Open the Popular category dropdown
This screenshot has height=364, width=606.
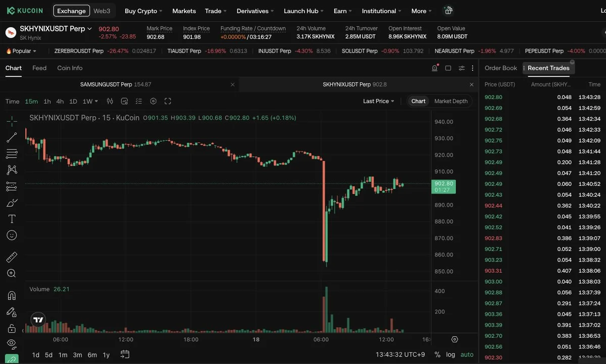21,51
